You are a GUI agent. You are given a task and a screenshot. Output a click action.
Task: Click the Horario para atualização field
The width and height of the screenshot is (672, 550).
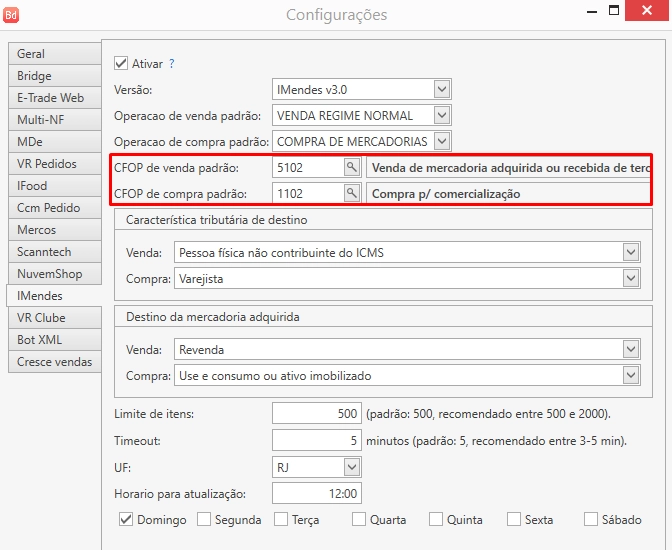coord(317,493)
